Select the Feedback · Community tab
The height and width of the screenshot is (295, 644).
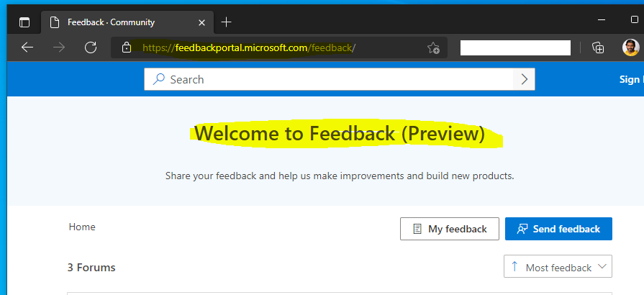tap(127, 22)
